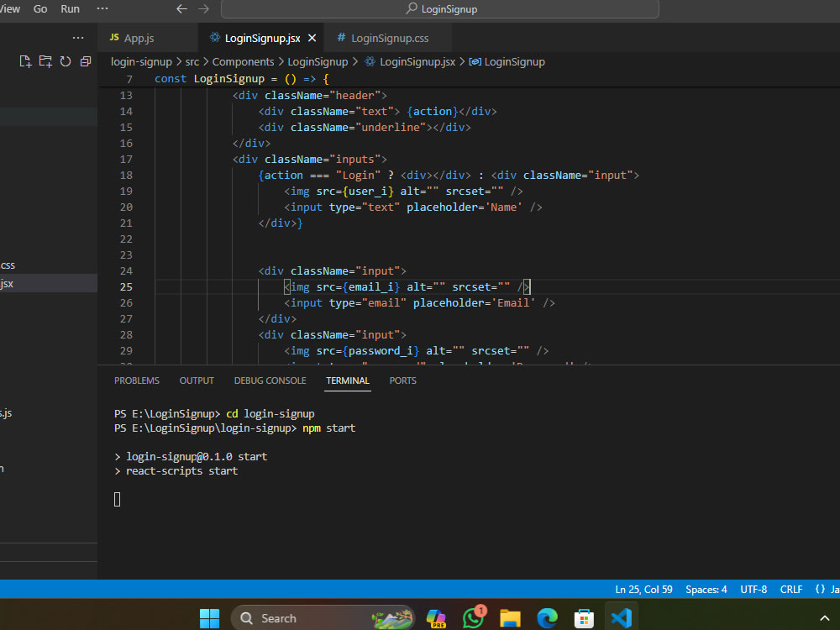Click src in the breadcrumb path

[192, 61]
